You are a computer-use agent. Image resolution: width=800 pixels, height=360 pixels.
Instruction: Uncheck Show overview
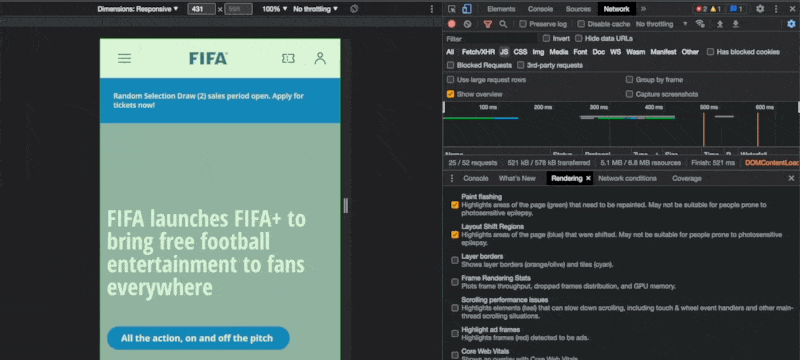tap(451, 94)
